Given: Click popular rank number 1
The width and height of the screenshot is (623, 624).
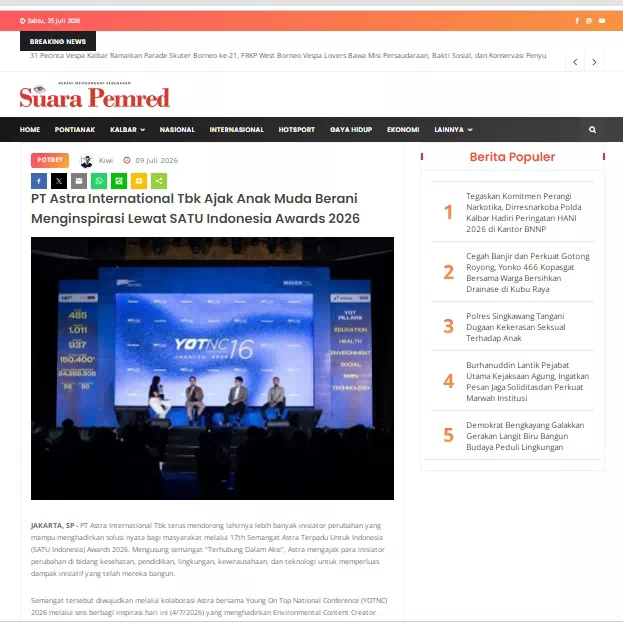Looking at the screenshot, I should (448, 212).
